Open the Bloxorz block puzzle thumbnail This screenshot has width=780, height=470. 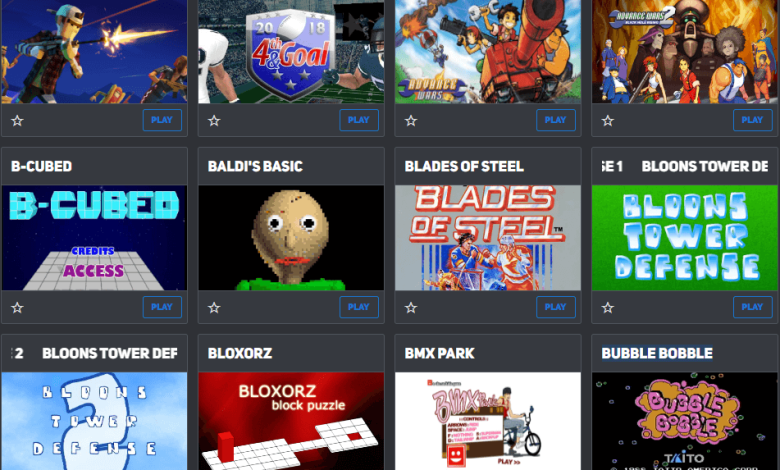pyautogui.click(x=291, y=421)
